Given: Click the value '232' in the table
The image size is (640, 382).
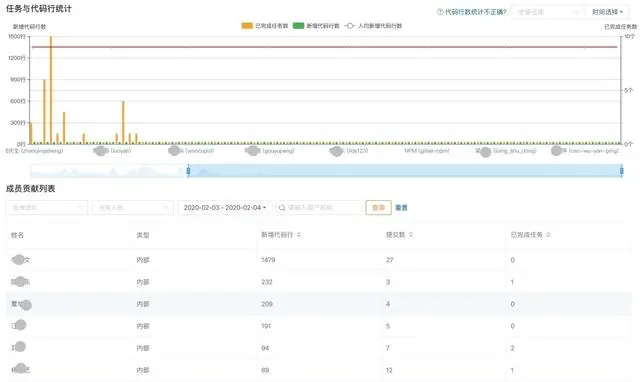Looking at the screenshot, I should click(267, 282).
